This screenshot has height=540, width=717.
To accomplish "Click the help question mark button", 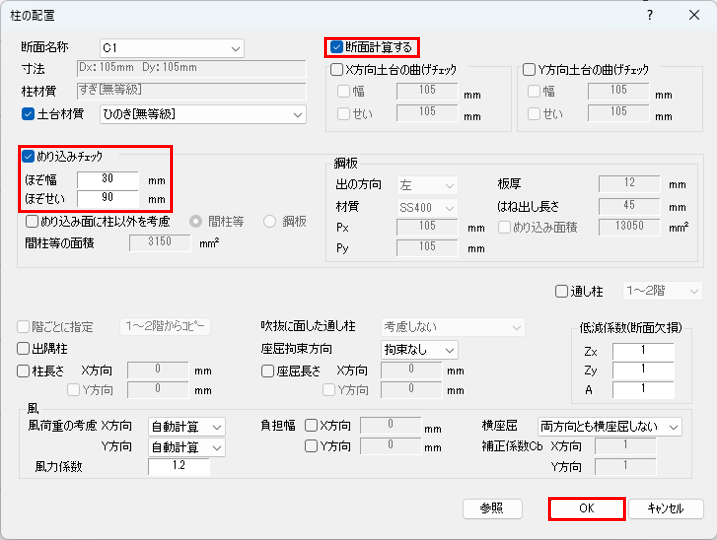I will [x=650, y=15].
